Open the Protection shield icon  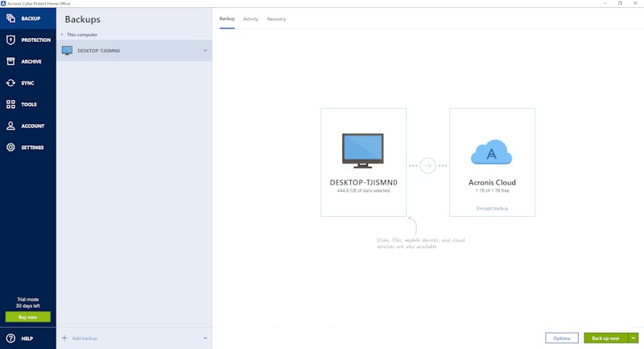tap(10, 39)
